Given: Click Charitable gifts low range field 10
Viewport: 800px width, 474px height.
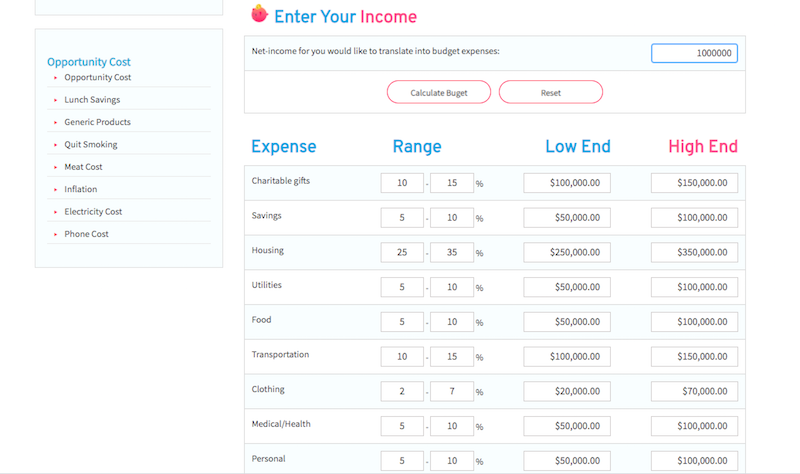Looking at the screenshot, I should [402, 183].
